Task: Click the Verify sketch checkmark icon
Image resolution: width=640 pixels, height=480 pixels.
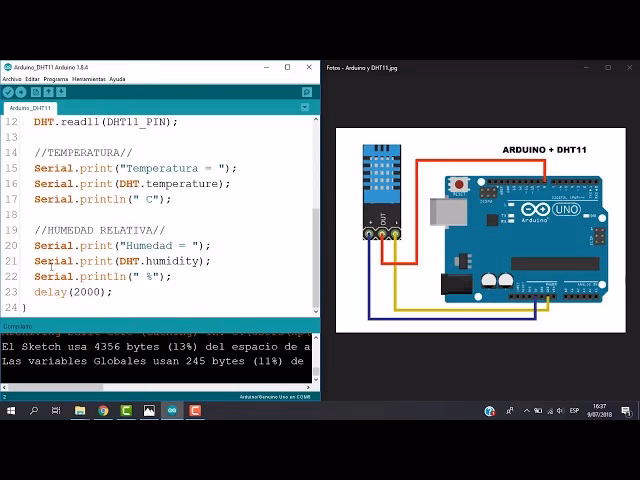Action: [8, 92]
